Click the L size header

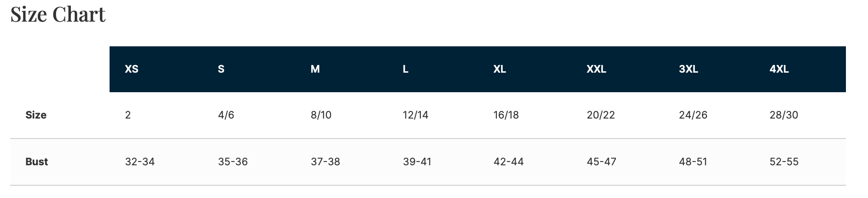pyautogui.click(x=406, y=69)
